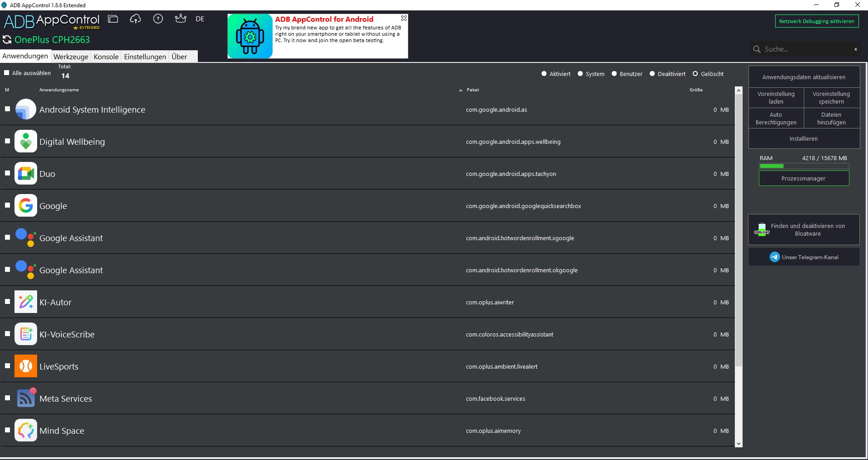The image size is (868, 460).
Task: Tick checkbox for Android System Intelligence
Action: 7,109
